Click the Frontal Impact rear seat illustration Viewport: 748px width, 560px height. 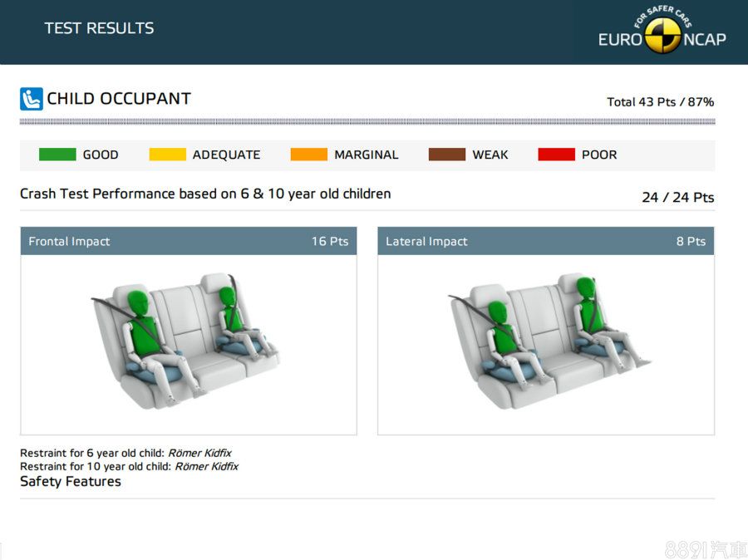[185, 341]
